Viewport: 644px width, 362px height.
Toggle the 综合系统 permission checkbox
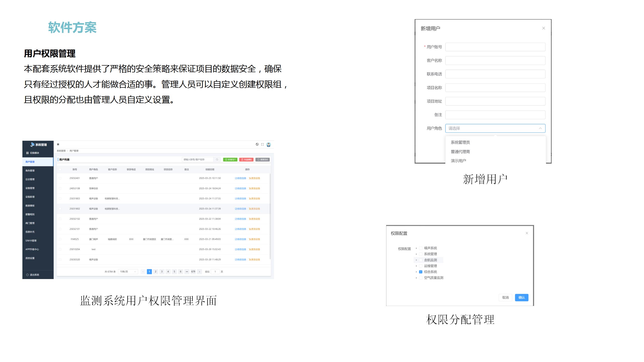click(x=421, y=272)
